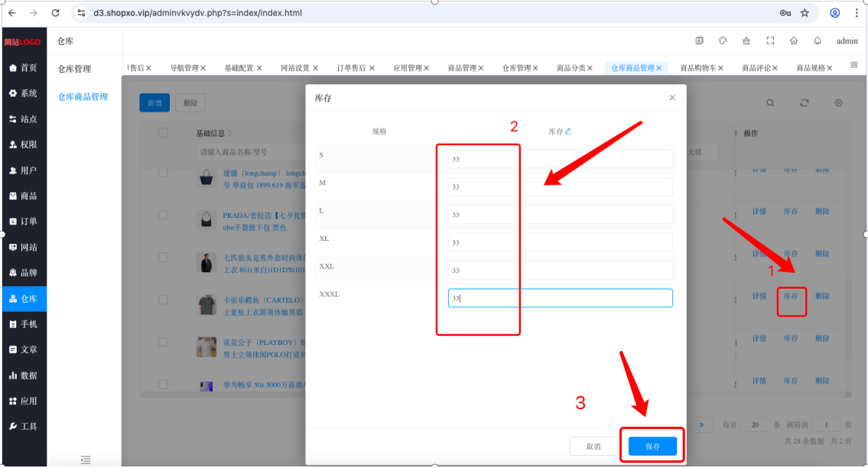Click the 取消 button
Image resolution: width=868 pixels, height=468 pixels.
[x=593, y=447]
